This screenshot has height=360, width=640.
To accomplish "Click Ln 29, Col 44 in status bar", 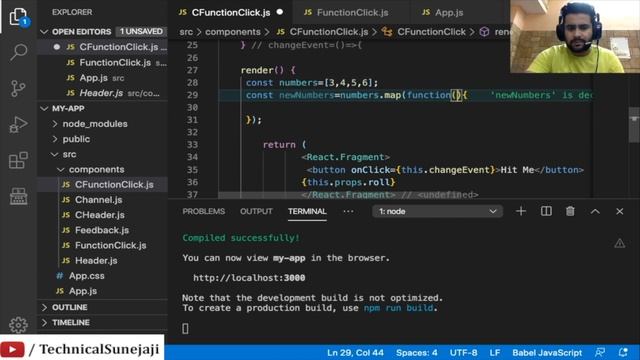I will point(355,353).
